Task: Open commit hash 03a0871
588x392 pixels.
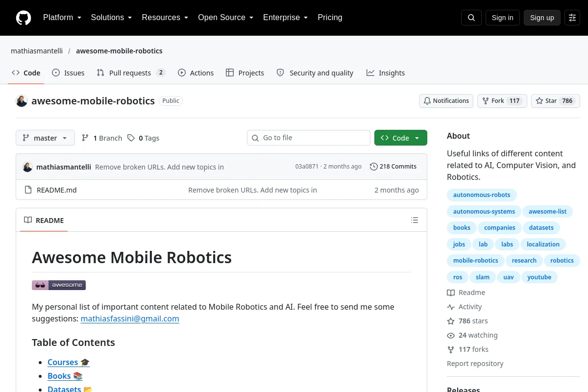Action: pyautogui.click(x=307, y=167)
